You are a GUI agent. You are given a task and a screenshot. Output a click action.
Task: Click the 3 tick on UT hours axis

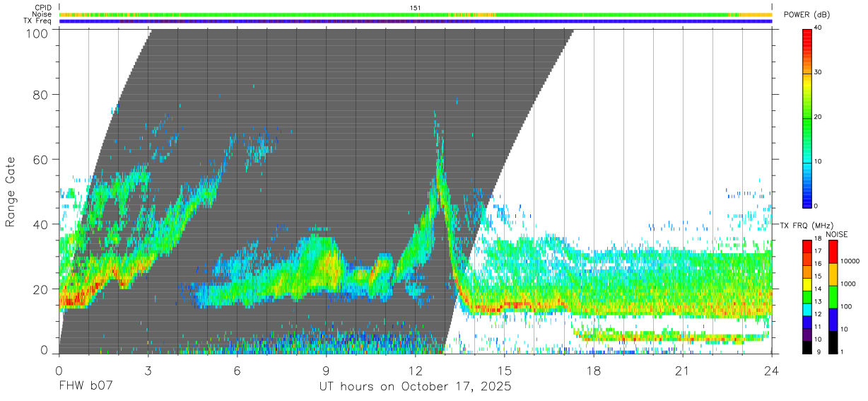[148, 371]
